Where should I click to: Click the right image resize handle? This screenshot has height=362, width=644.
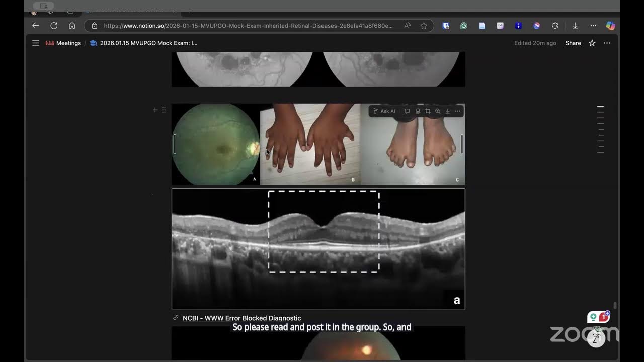(462, 144)
